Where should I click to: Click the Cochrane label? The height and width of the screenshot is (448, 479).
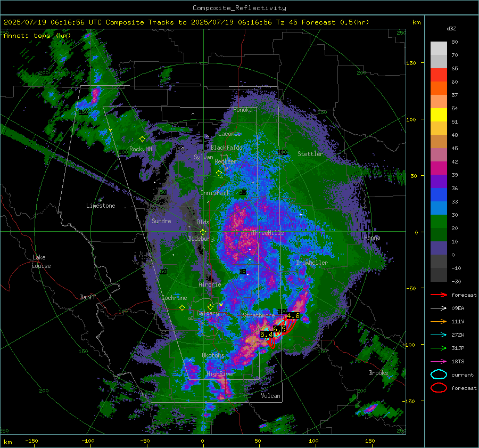[x=174, y=298]
